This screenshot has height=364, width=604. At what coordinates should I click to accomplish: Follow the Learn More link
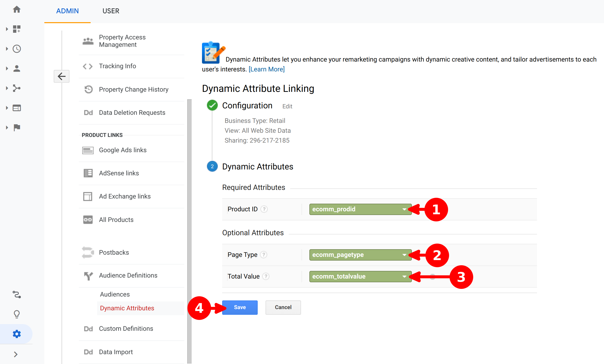tap(267, 69)
